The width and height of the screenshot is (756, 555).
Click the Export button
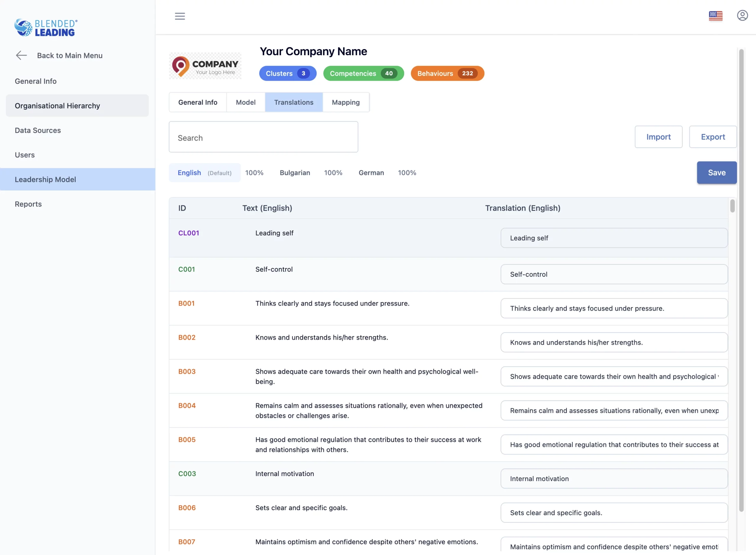pos(712,137)
